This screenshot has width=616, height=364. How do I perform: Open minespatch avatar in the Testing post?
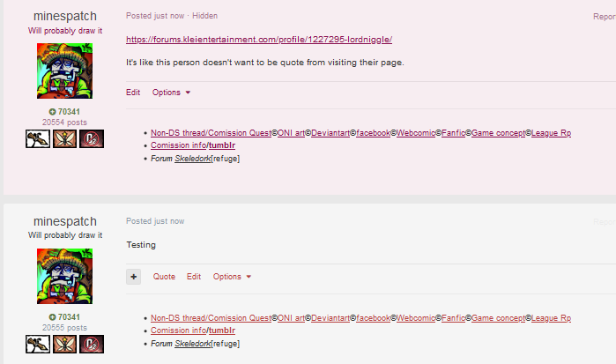coord(64,277)
